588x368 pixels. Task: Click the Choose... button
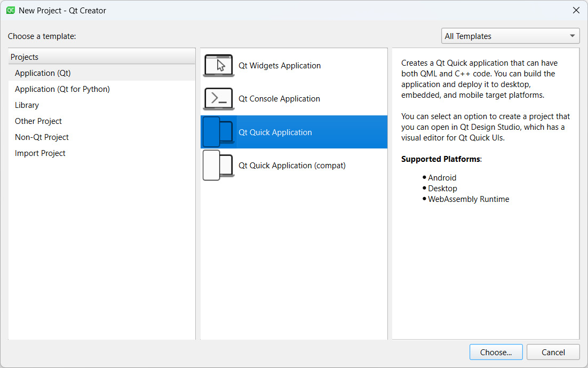496,352
